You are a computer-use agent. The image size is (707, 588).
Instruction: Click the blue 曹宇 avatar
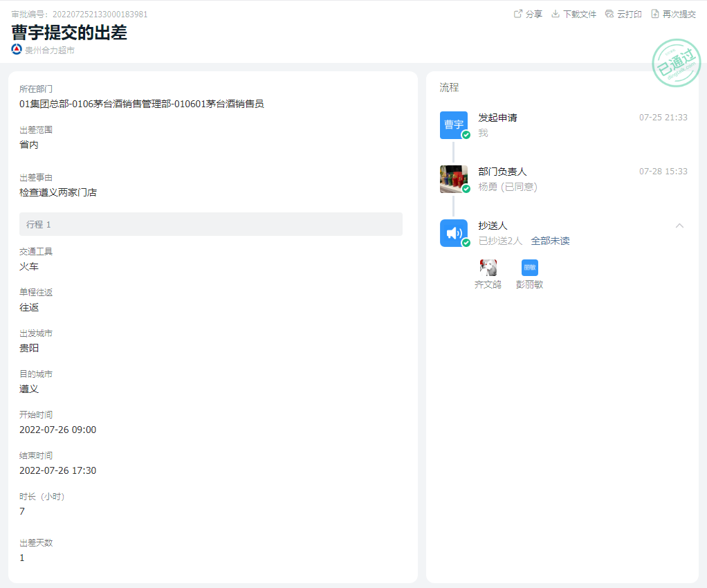click(x=454, y=125)
